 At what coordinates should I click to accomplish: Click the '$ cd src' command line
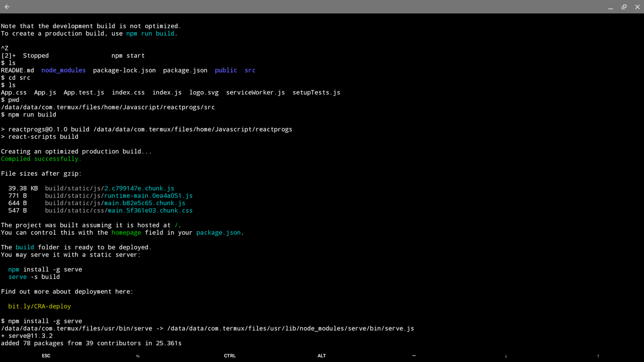tap(16, 78)
